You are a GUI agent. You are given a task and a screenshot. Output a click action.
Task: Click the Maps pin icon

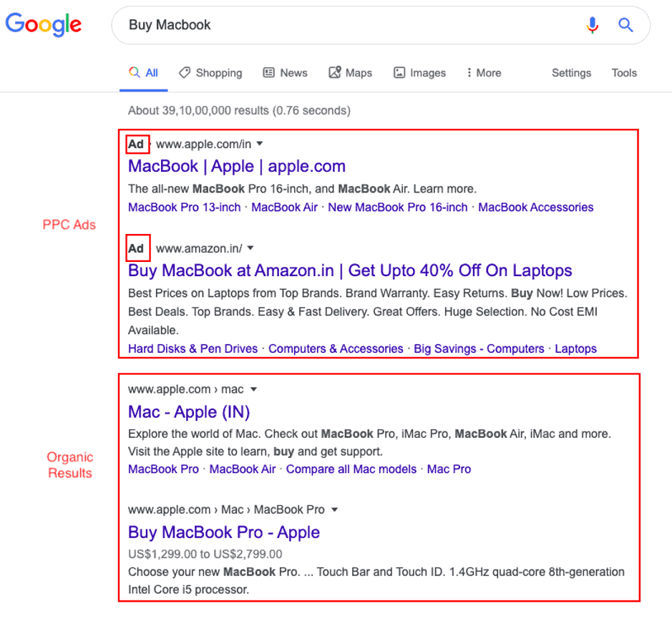point(335,72)
